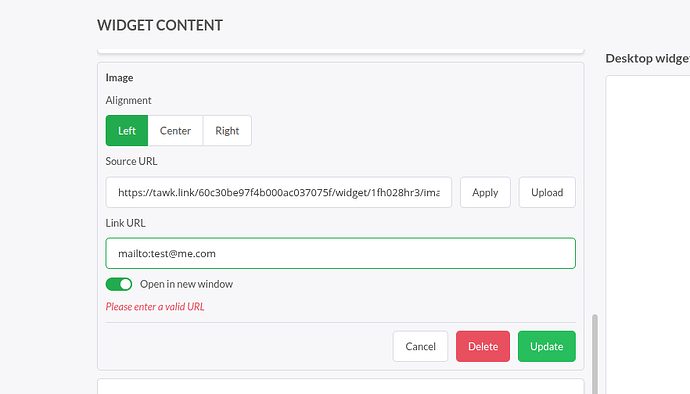Open the Upload image dialog
The width and height of the screenshot is (690, 394).
pyautogui.click(x=547, y=192)
